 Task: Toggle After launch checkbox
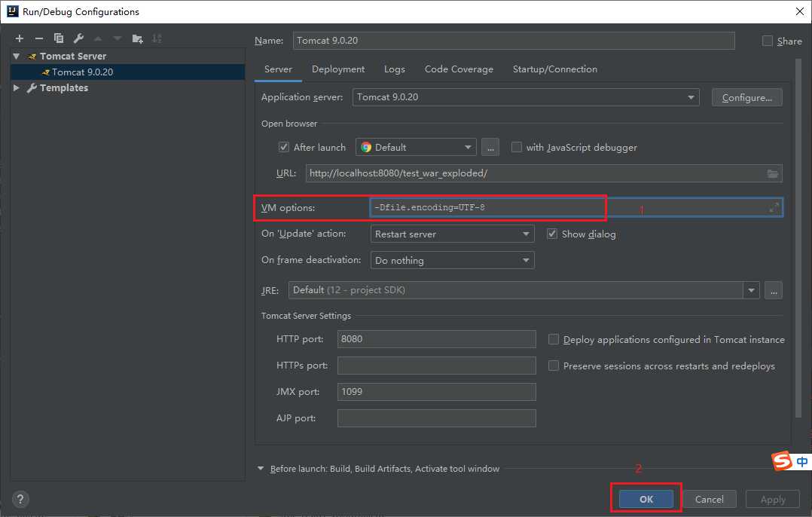(283, 147)
